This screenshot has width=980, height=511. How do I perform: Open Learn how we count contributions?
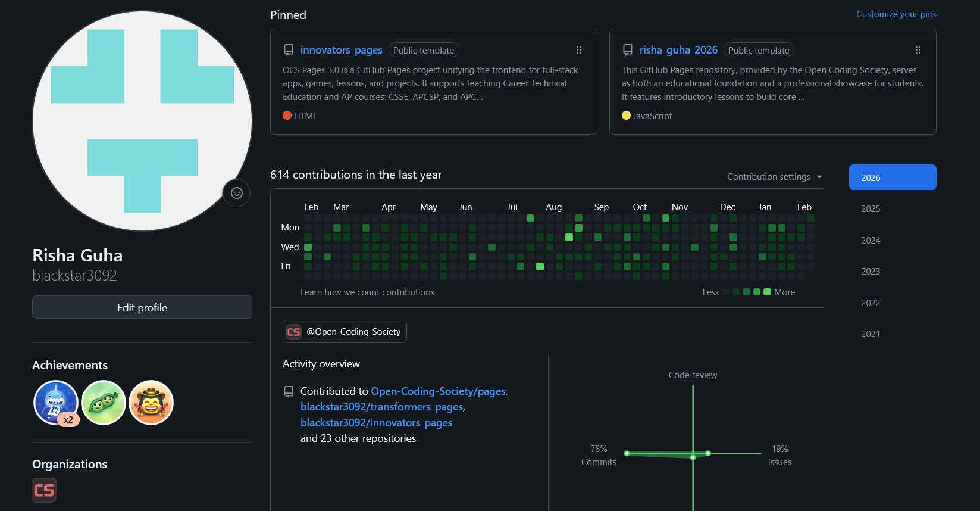(x=367, y=292)
